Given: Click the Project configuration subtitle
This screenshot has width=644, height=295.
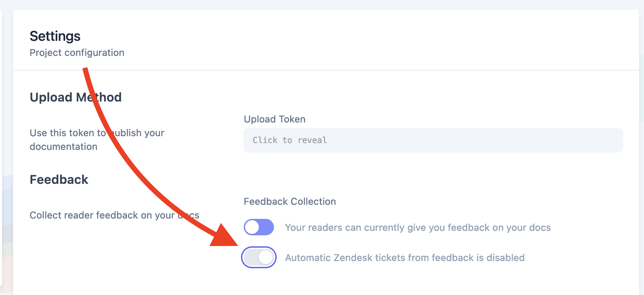Looking at the screenshot, I should coord(77,52).
